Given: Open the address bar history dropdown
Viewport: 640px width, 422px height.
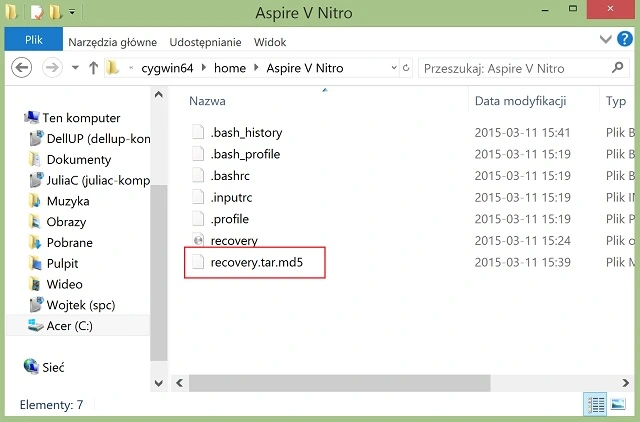Looking at the screenshot, I should [x=393, y=68].
